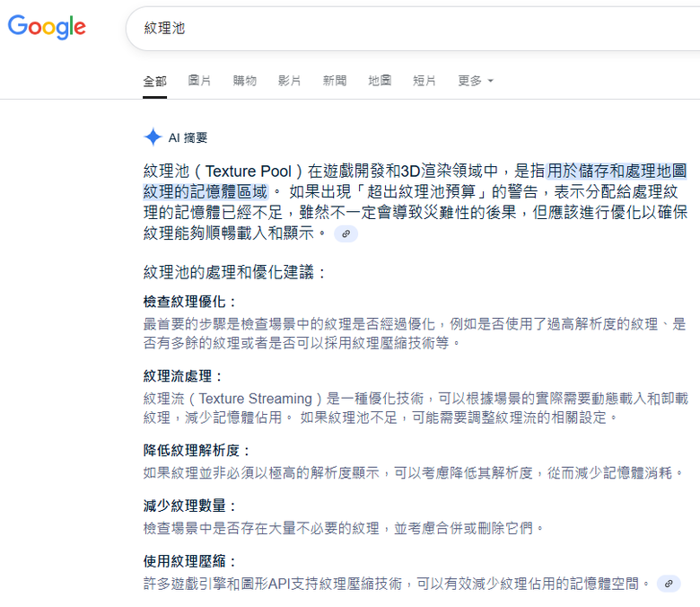Open the 短片 tab

click(424, 81)
